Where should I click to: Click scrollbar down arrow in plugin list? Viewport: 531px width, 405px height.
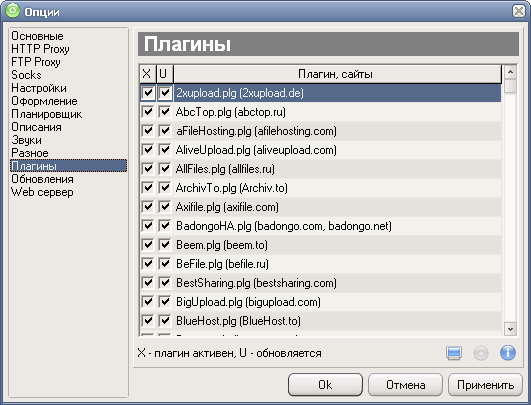tap(510, 329)
